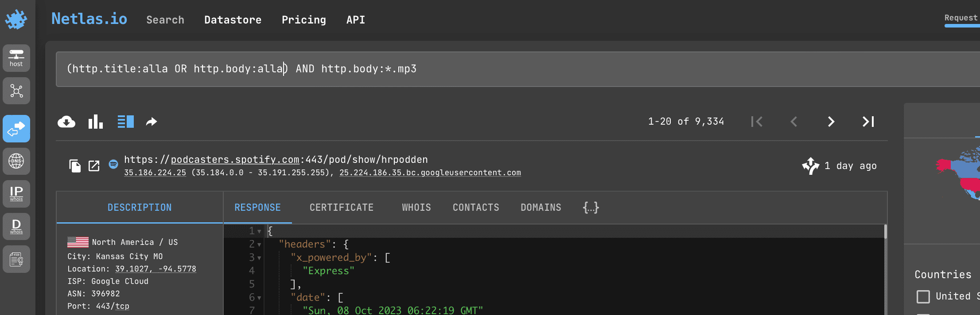Share the search via arrow icon
Image resolution: width=980 pixels, height=315 pixels.
(152, 122)
